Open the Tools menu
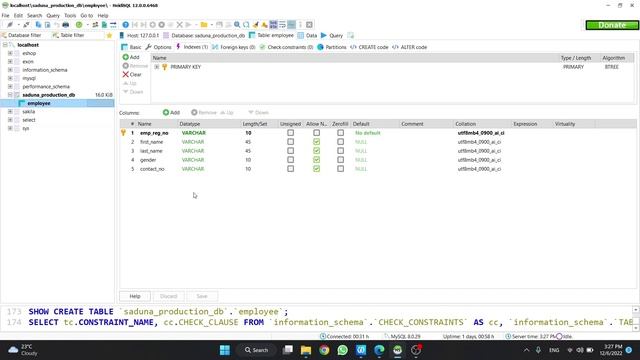This screenshot has width=640, height=360. 70,16
